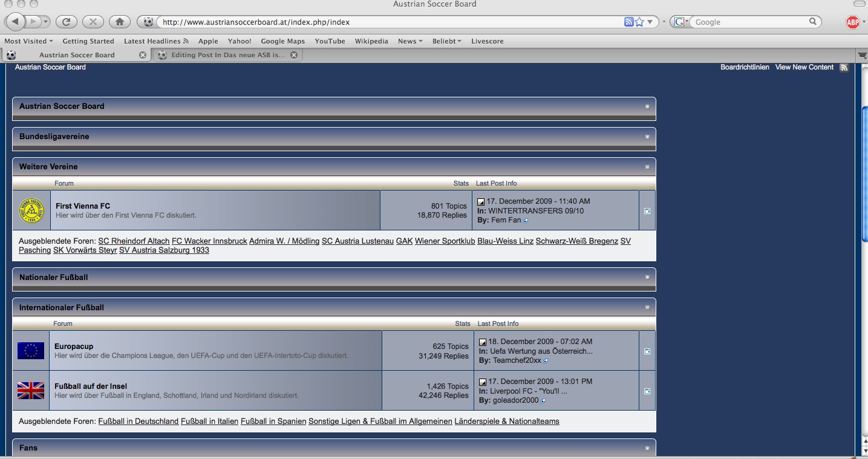The image size is (868, 459).
Task: Open the News bookmarks folder dropdown
Action: pos(410,41)
